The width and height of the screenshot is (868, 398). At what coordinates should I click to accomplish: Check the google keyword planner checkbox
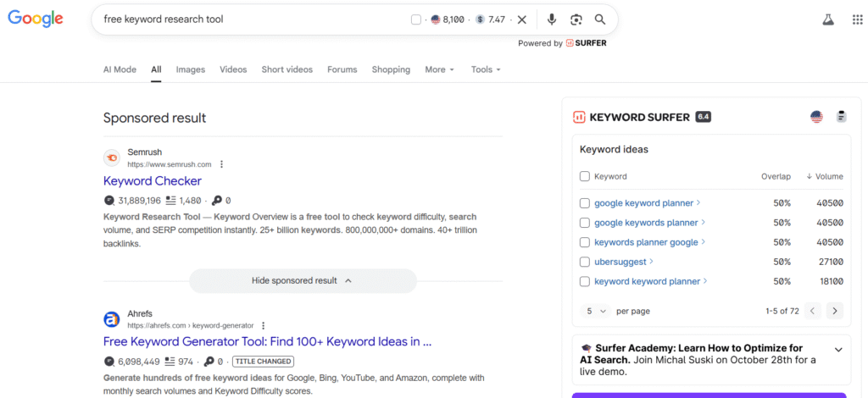[584, 203]
